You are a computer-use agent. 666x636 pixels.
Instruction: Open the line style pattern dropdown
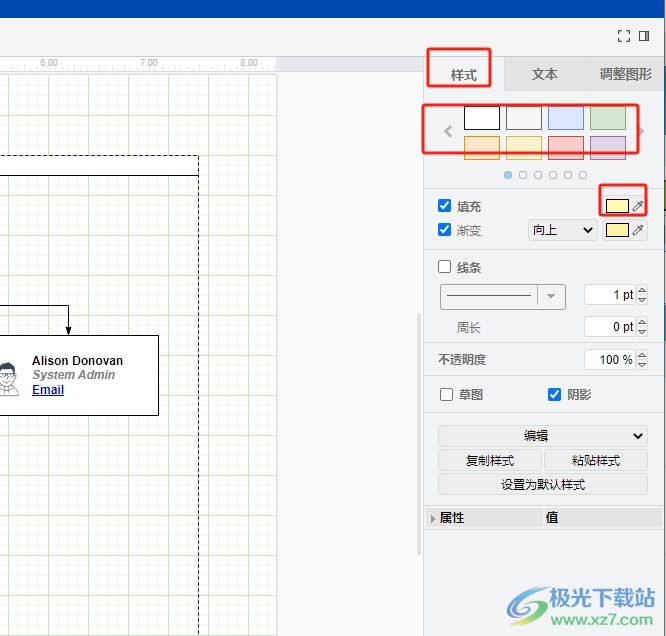tap(503, 297)
